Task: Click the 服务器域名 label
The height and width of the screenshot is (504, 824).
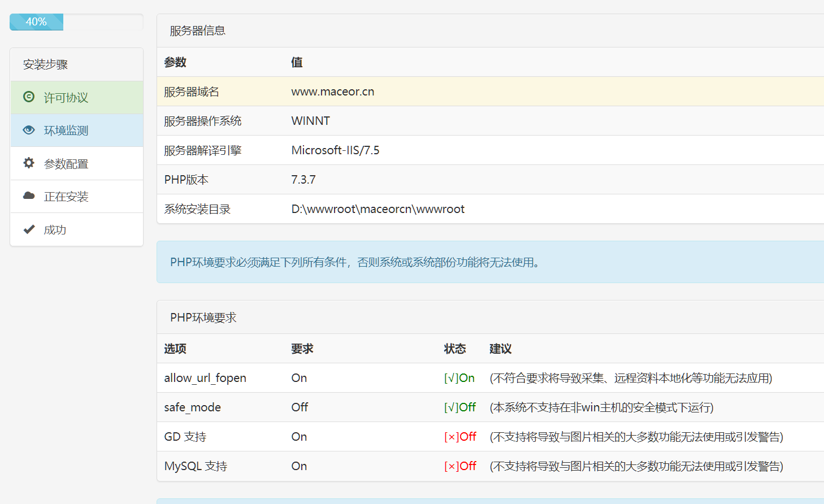Action: tap(192, 92)
